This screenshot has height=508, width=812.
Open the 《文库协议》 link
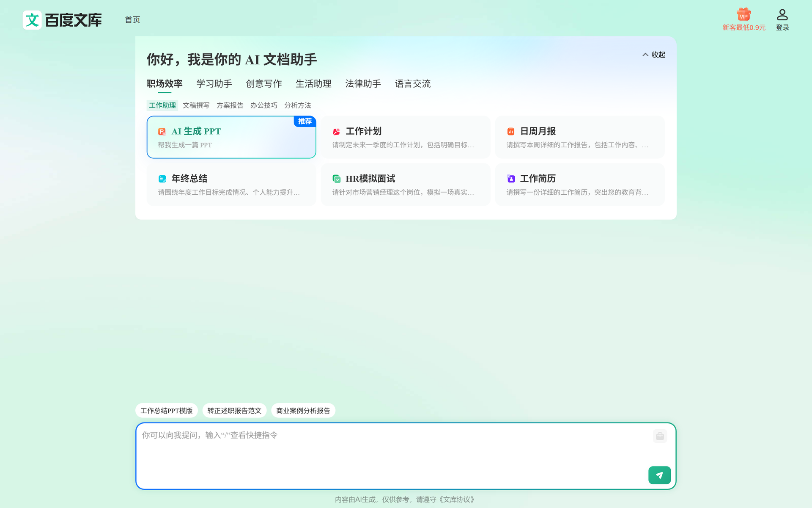[x=458, y=500]
